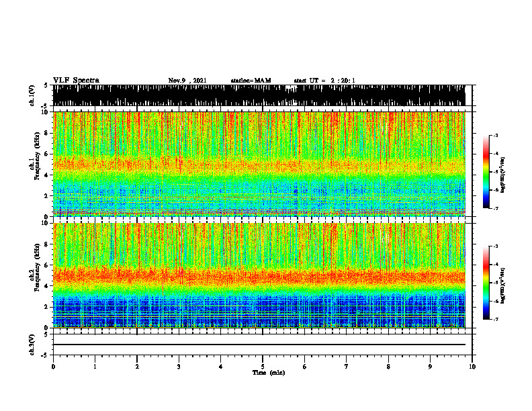
Task: Click the "Time (min)" x-axis label
Action: [269, 373]
